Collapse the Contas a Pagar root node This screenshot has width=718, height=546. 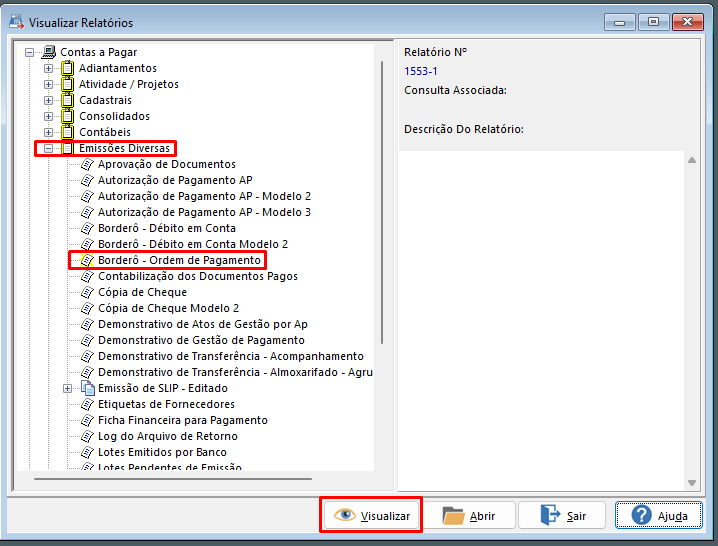click(29, 53)
